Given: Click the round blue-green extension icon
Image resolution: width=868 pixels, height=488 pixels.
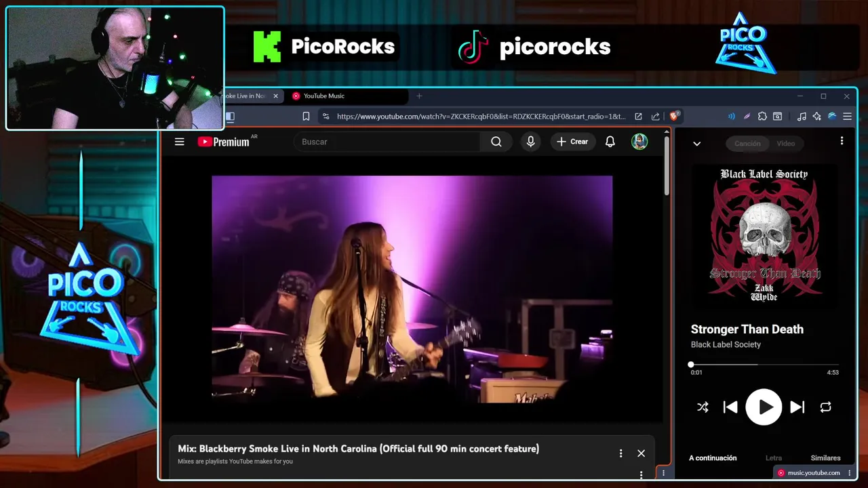Looking at the screenshot, I should [x=832, y=117].
